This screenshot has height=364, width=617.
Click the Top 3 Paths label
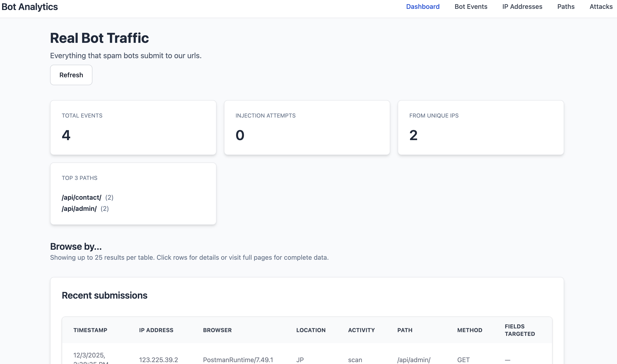[79, 178]
